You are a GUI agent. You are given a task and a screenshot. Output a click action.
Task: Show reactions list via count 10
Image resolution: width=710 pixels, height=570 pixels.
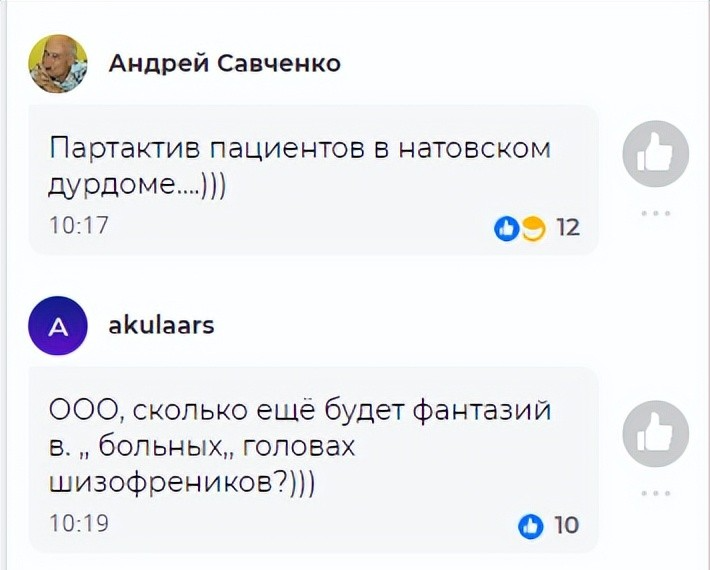(x=566, y=525)
